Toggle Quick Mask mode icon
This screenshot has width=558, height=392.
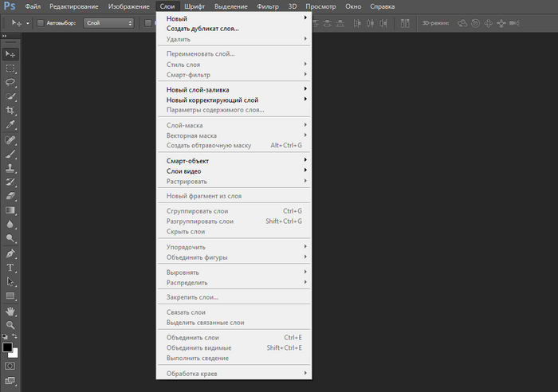[x=10, y=365]
